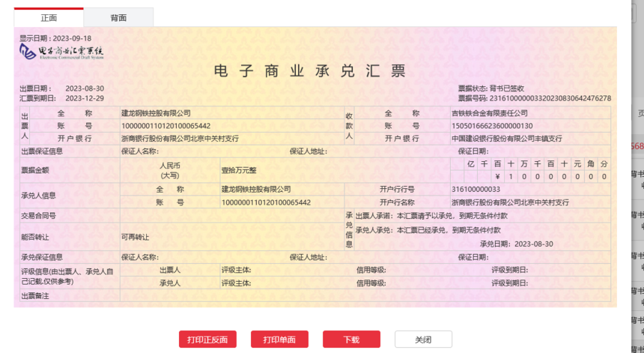Click the 汇票到期日 value 2023-12-29
This screenshot has width=644, height=353.
point(85,98)
